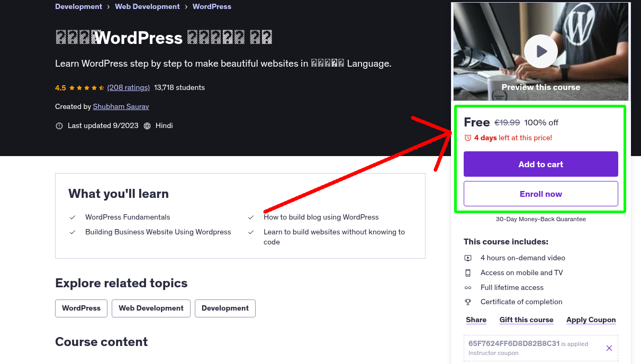641x364 pixels.
Task: Click the 'Free' price label
Action: point(477,122)
